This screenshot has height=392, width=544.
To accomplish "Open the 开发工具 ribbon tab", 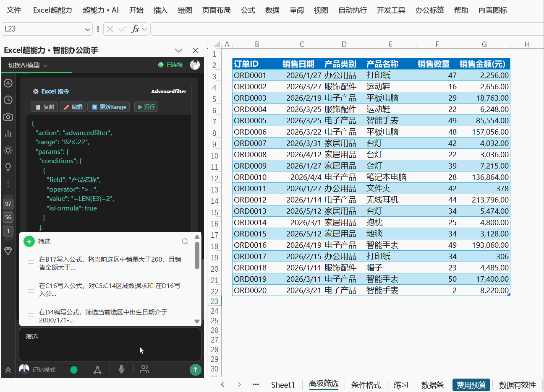I will click(391, 10).
